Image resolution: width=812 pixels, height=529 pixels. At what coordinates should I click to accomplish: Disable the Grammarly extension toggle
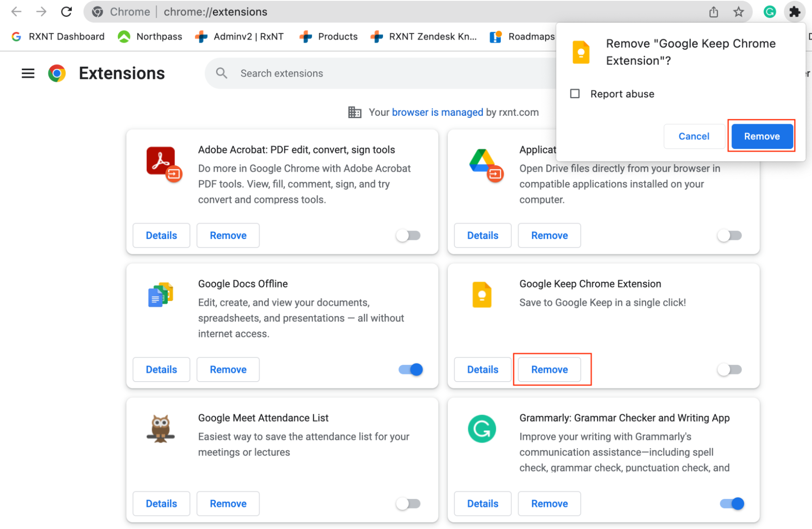[732, 504]
